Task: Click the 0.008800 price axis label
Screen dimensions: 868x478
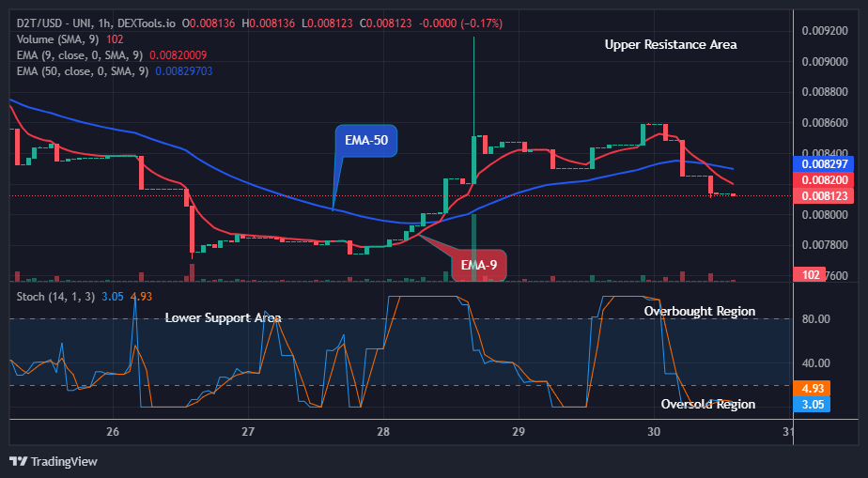Action: point(825,91)
